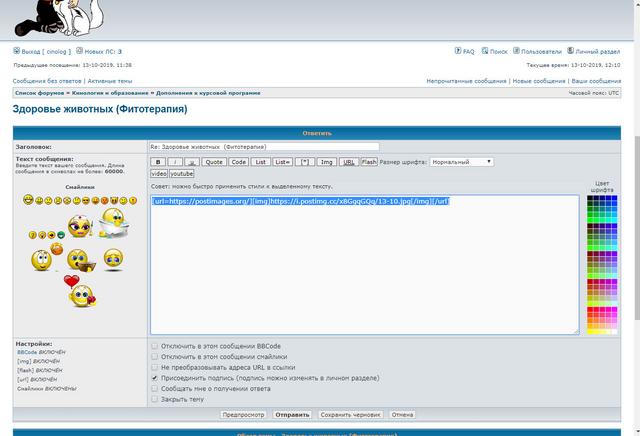The width and height of the screenshot is (640, 436).
Task: Open Непрочитанные сообщения link
Action: coord(466,81)
